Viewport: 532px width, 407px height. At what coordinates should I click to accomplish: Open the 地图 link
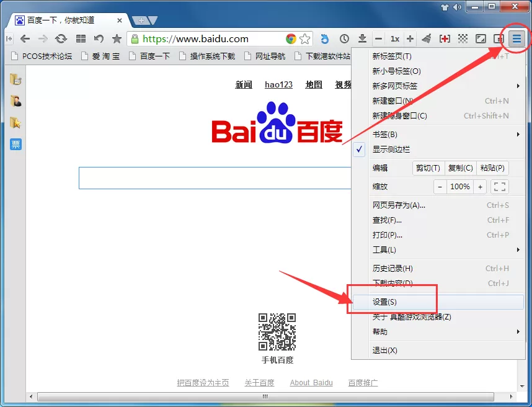click(x=314, y=84)
